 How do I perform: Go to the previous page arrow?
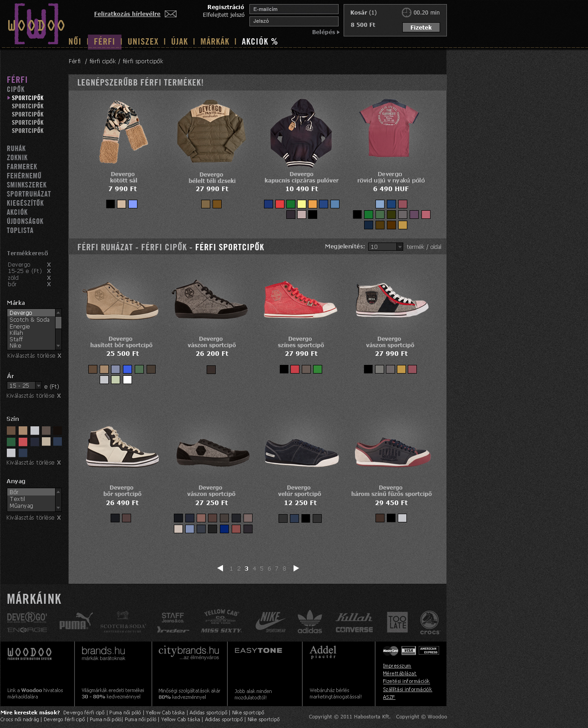pyautogui.click(x=220, y=568)
